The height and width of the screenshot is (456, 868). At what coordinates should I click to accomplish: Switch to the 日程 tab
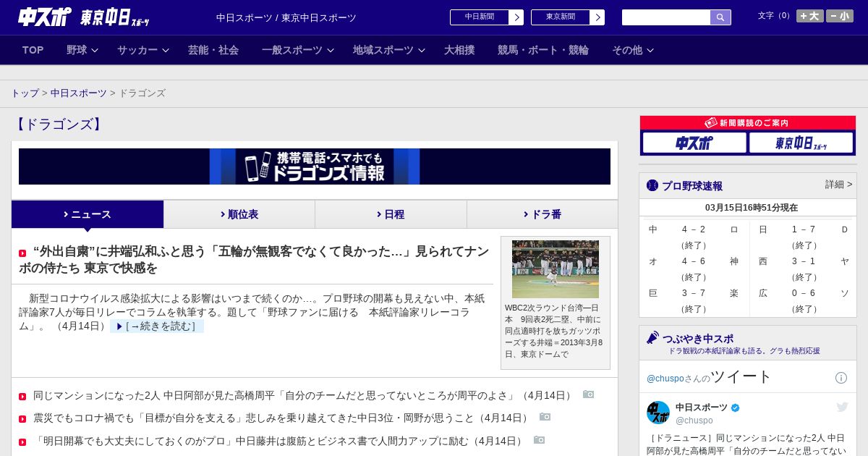click(x=391, y=214)
